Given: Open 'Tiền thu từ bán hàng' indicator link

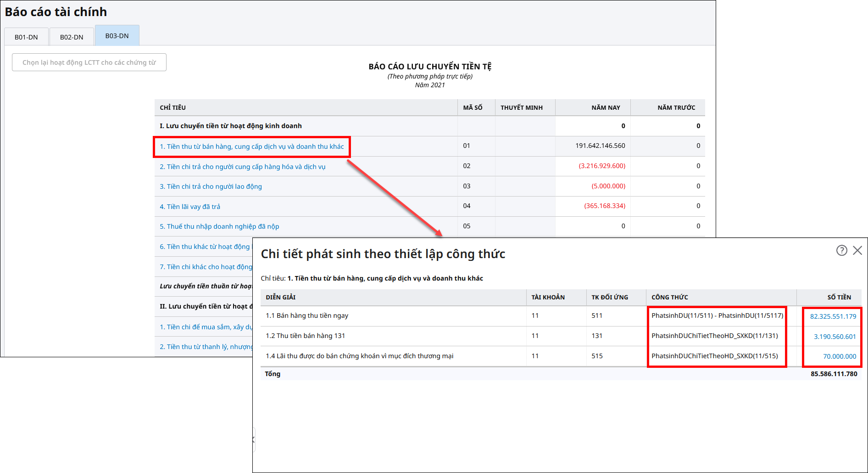Looking at the screenshot, I should coord(251,146).
